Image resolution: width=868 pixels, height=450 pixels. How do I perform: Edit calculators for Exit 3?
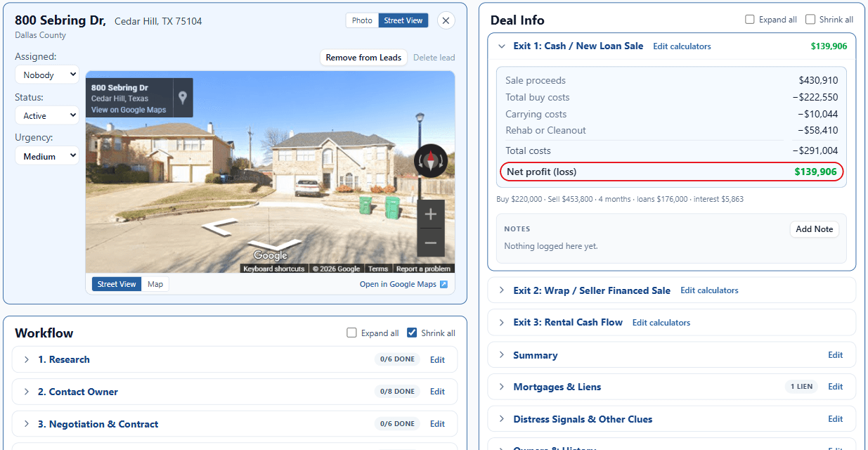(661, 323)
